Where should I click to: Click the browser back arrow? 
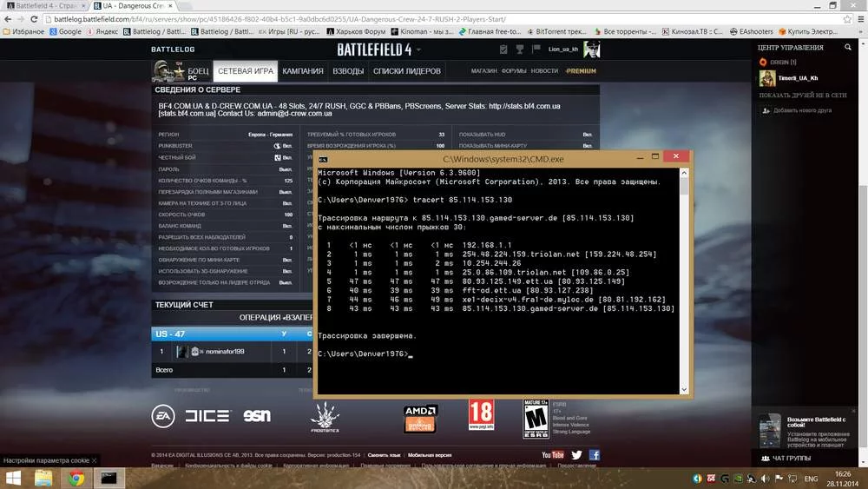[x=8, y=19]
